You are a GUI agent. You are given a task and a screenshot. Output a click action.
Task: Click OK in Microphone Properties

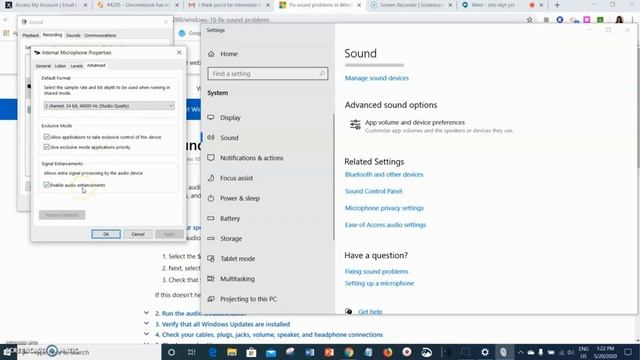point(106,234)
